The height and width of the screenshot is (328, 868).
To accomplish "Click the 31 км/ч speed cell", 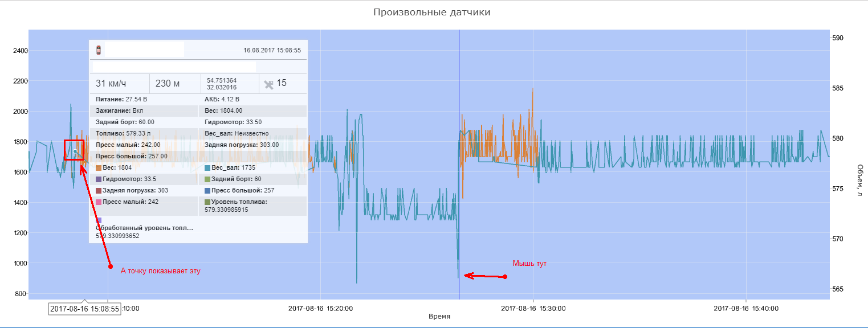I will coord(119,84).
